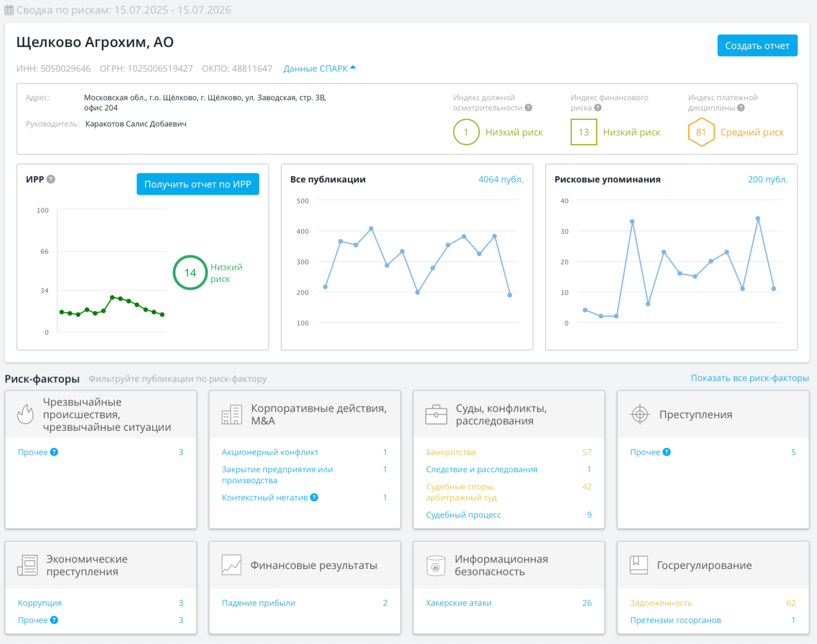Click the question mark next to ИРР
Screen dimensions: 817x644
pyautogui.click(x=51, y=179)
